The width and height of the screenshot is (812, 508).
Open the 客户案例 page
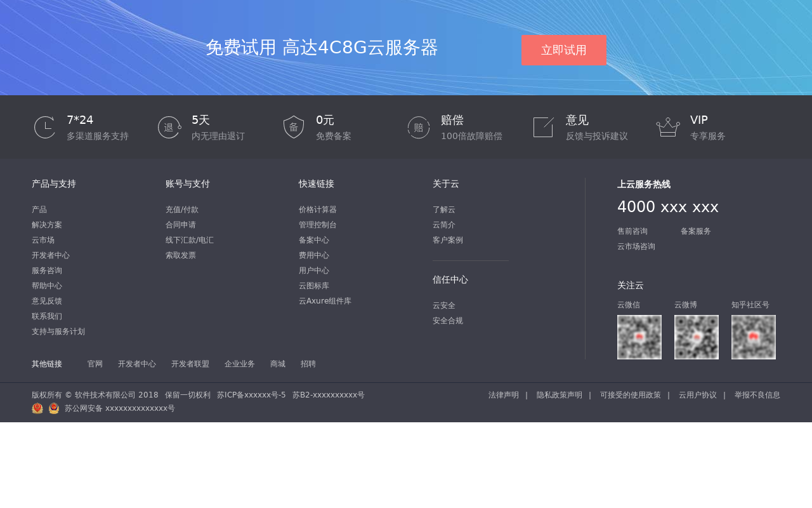click(x=447, y=239)
